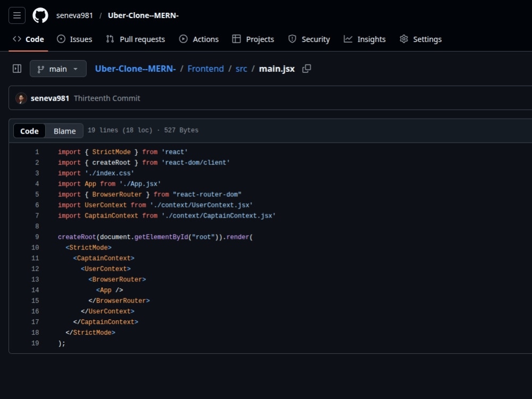Click './context/CaptainContext.jsx' path text
The image size is (532, 399).
pos(219,216)
